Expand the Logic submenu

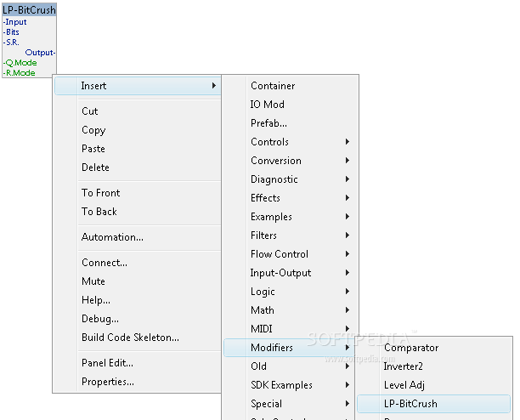pos(291,292)
